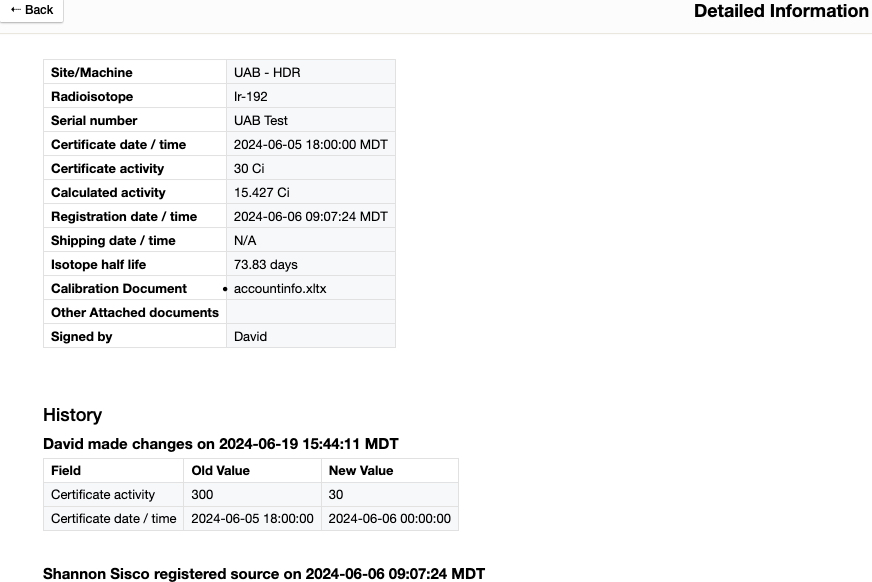Click the Shipping date N/A cell

coord(245,241)
